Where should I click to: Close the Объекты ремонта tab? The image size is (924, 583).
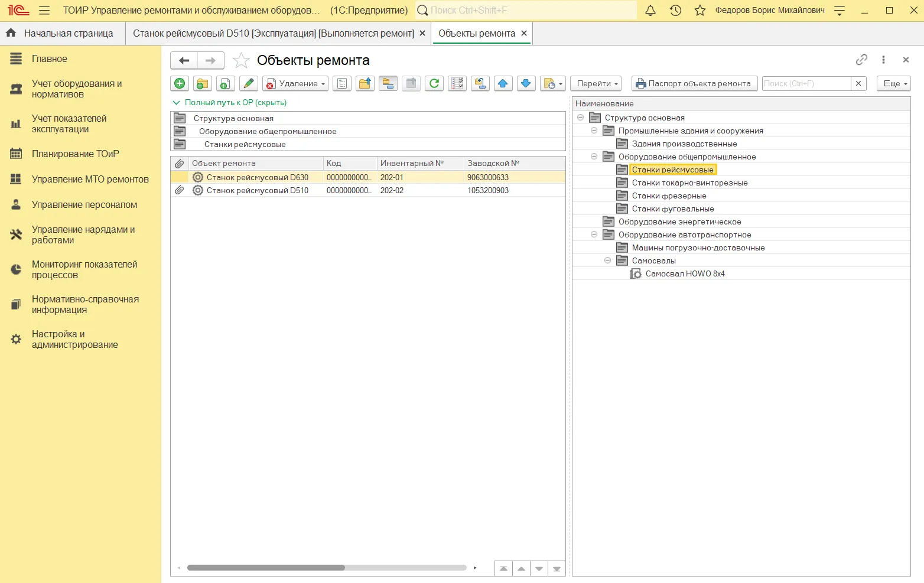point(524,33)
